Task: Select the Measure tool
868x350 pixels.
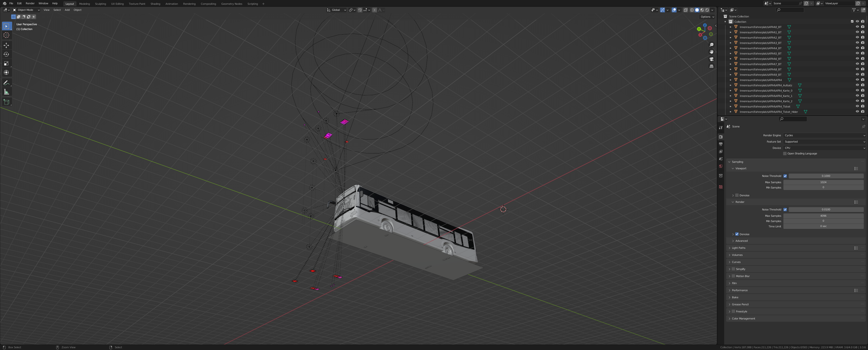Action: (6, 92)
